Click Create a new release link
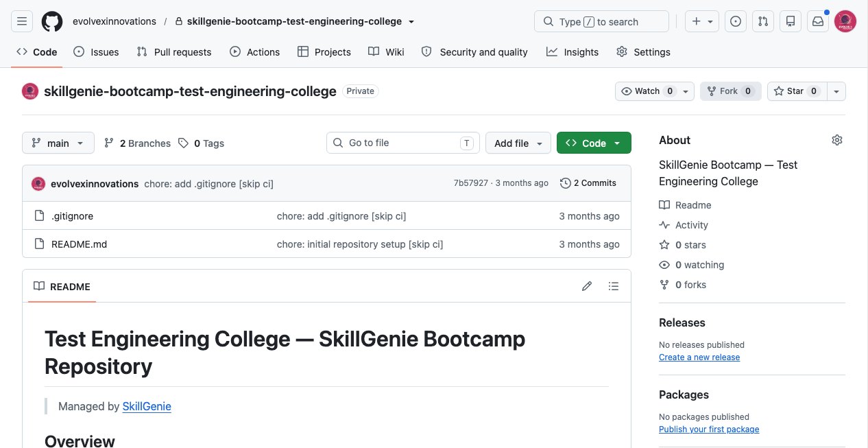The height and width of the screenshot is (448, 868). tap(699, 357)
